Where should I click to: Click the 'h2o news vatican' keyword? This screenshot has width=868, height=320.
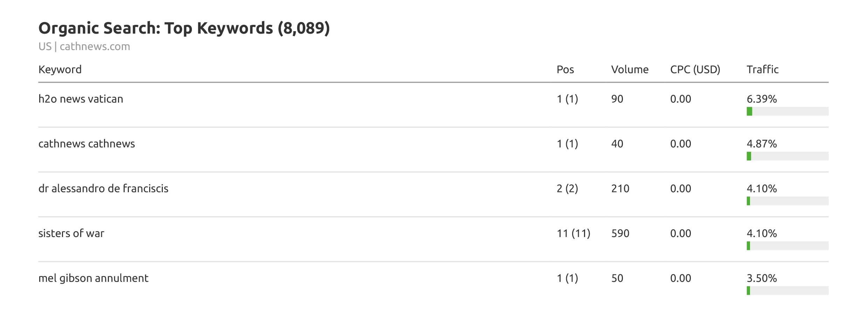pyautogui.click(x=81, y=99)
